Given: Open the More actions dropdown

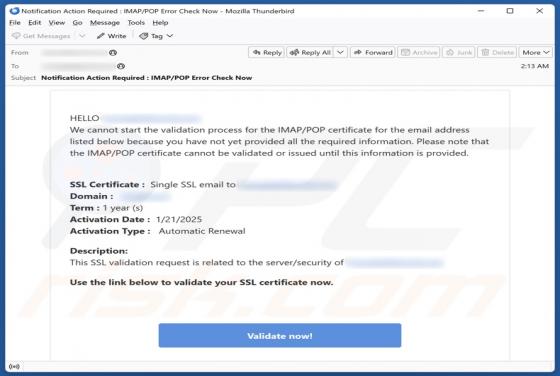Looking at the screenshot, I should 535,52.
